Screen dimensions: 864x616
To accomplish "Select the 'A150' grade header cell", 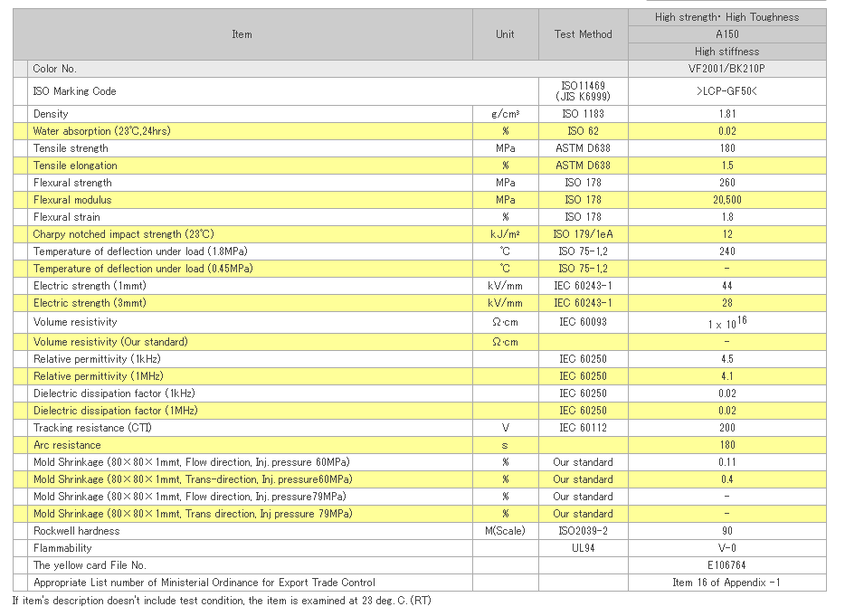I will (x=726, y=34).
